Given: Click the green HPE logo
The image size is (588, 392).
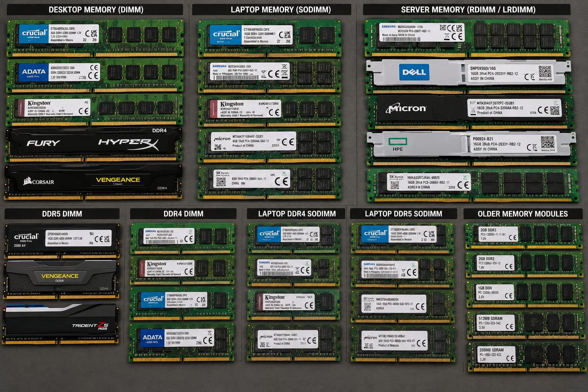Looking at the screenshot, I should 398,142.
